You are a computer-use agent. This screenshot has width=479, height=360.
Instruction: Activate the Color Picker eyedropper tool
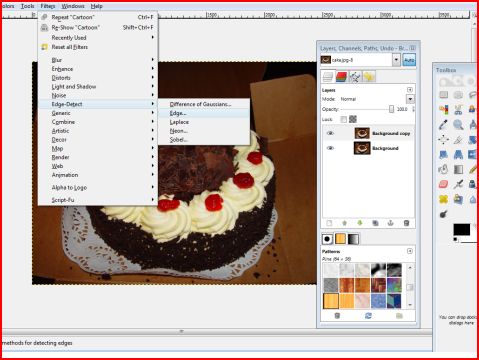click(x=443, y=125)
